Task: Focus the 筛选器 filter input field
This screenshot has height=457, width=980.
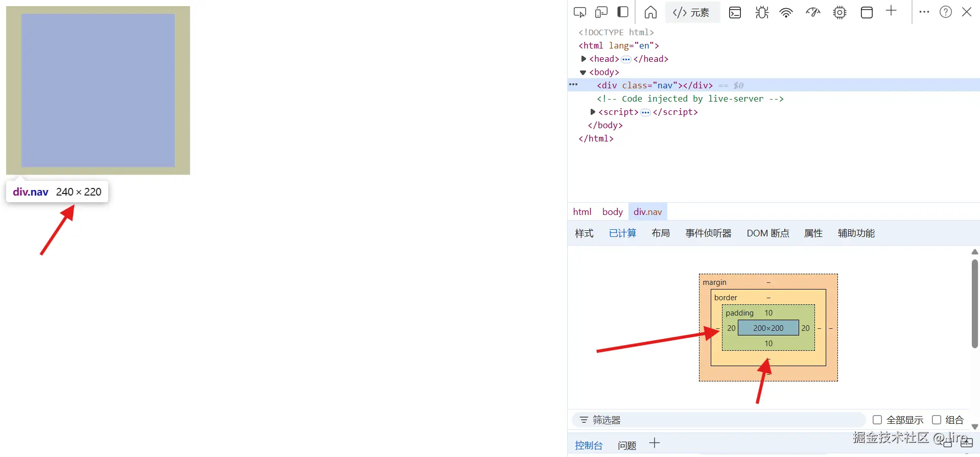Action: (718, 420)
